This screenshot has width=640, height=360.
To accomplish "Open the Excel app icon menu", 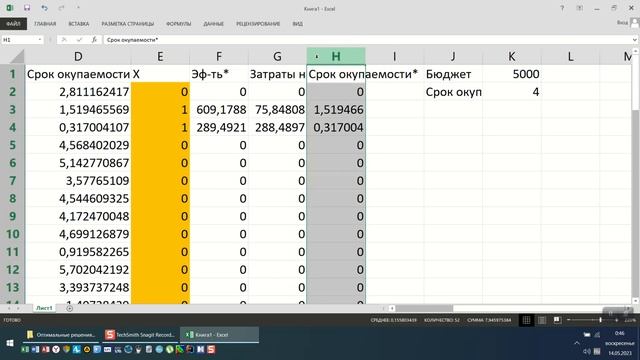I will 10,8.
